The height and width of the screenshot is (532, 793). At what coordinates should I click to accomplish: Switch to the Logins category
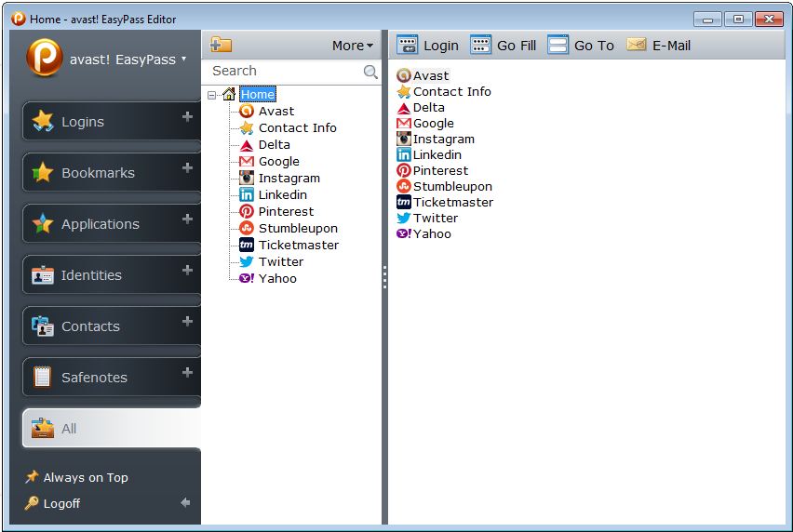point(84,122)
